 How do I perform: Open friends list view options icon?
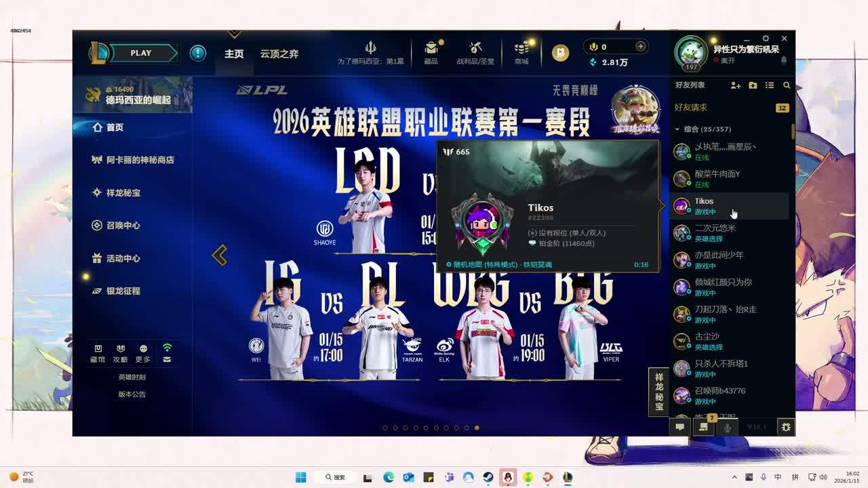tap(770, 85)
